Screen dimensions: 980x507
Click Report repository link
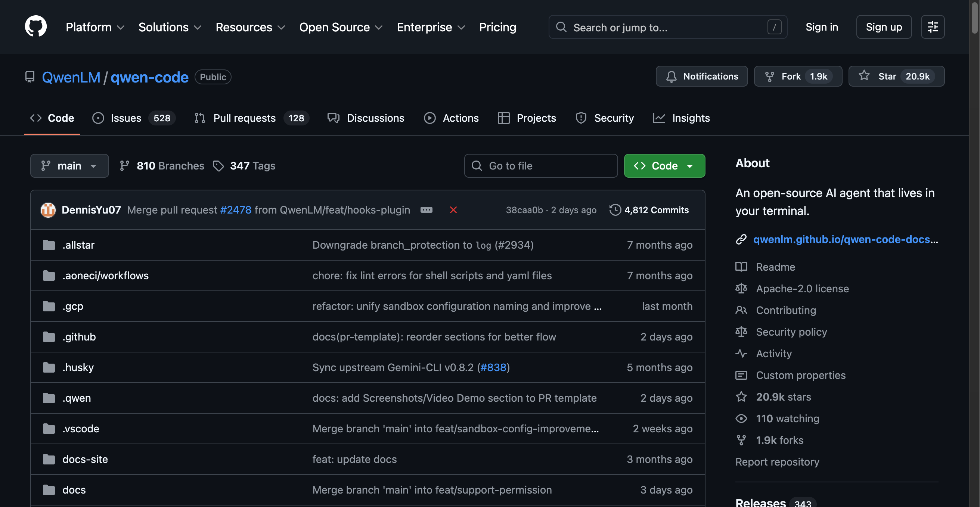pos(777,462)
